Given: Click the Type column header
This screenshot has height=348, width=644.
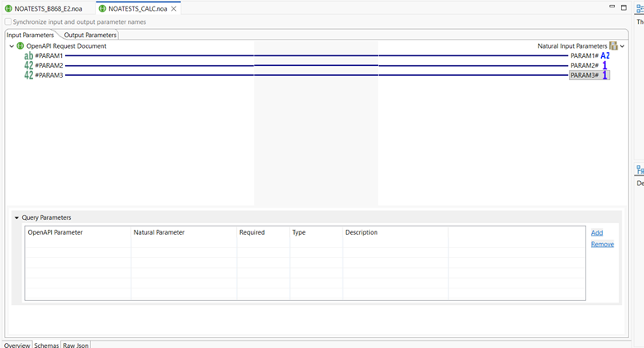Looking at the screenshot, I should tap(316, 232).
